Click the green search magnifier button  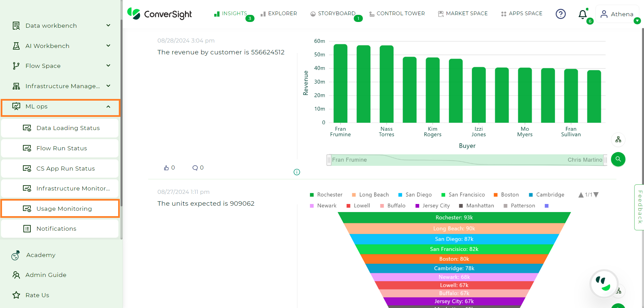point(618,159)
